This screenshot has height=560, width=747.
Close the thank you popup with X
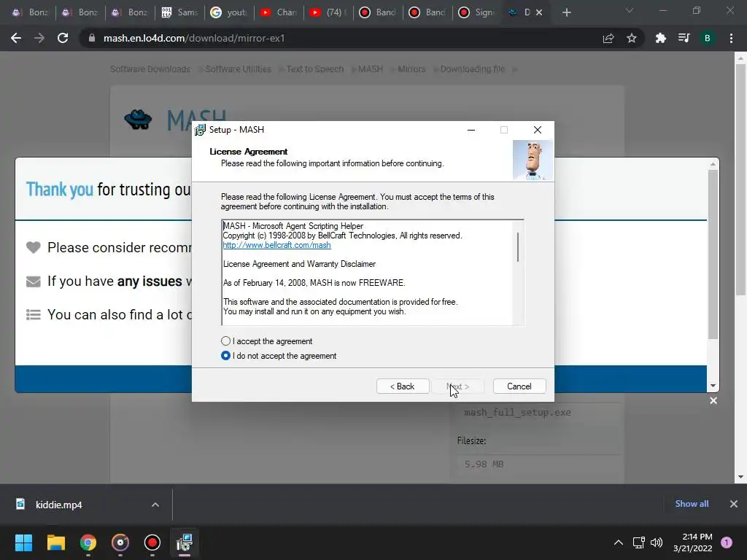[x=713, y=400]
